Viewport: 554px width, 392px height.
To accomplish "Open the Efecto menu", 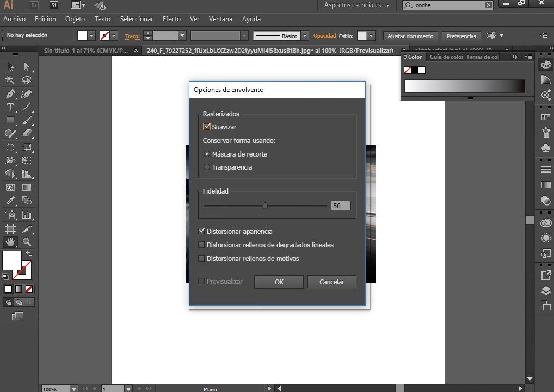I will point(172,19).
